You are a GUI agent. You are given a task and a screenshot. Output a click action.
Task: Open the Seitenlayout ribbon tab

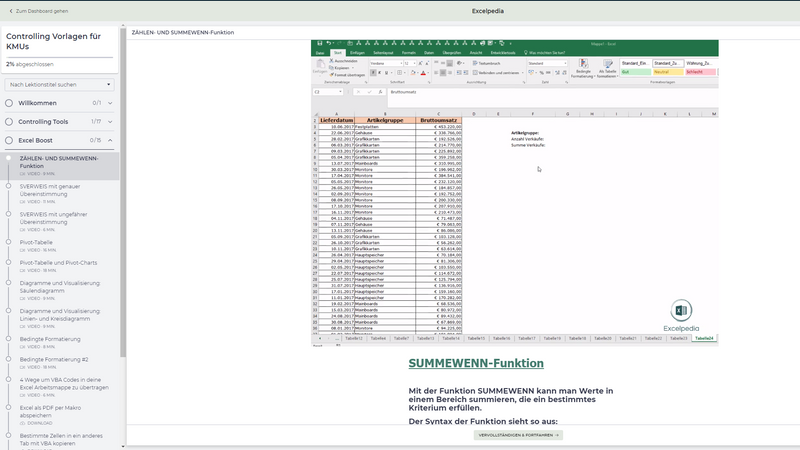tap(383, 53)
